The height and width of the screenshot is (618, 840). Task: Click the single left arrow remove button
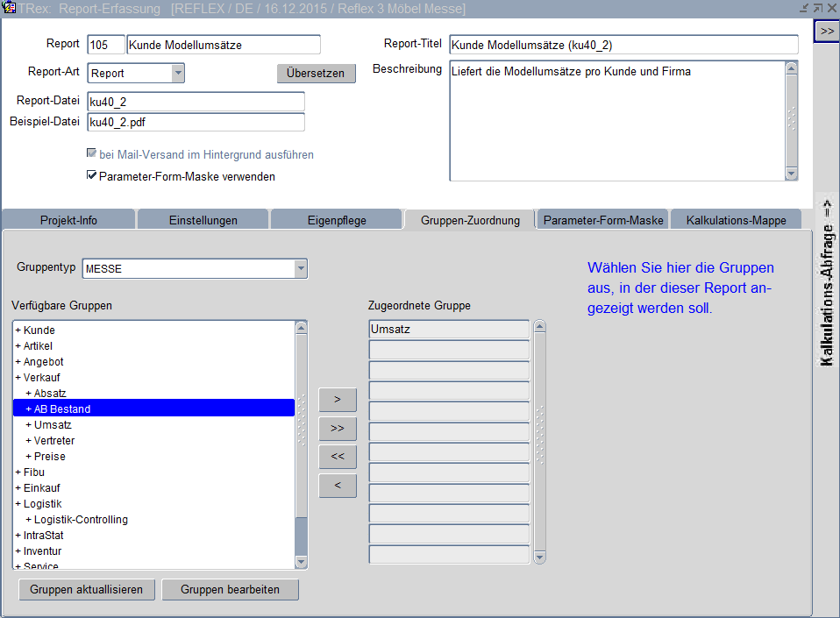338,485
